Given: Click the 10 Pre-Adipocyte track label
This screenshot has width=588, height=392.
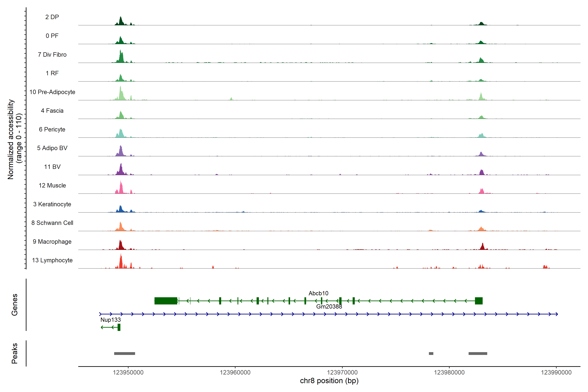Looking at the screenshot, I should point(52,92).
